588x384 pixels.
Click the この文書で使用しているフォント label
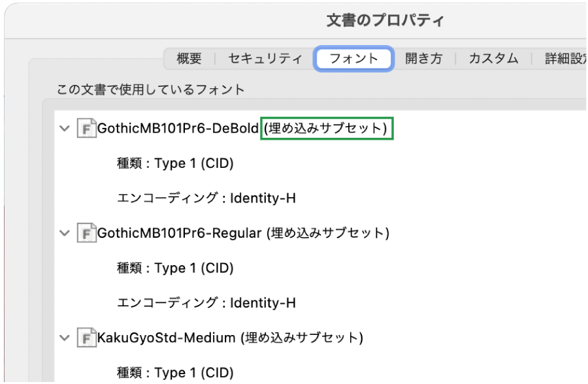[x=150, y=89]
